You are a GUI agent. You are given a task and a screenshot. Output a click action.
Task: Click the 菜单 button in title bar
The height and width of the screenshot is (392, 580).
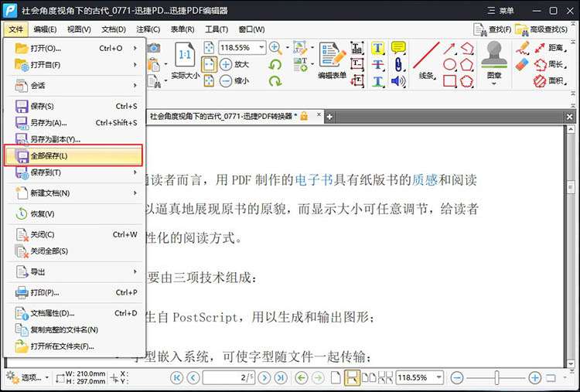pos(500,10)
